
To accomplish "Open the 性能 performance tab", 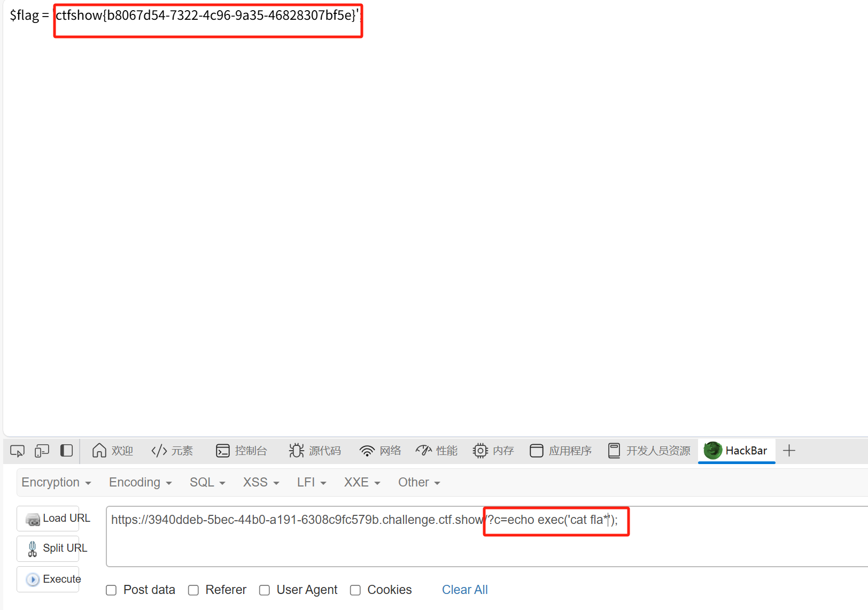I will (x=437, y=451).
